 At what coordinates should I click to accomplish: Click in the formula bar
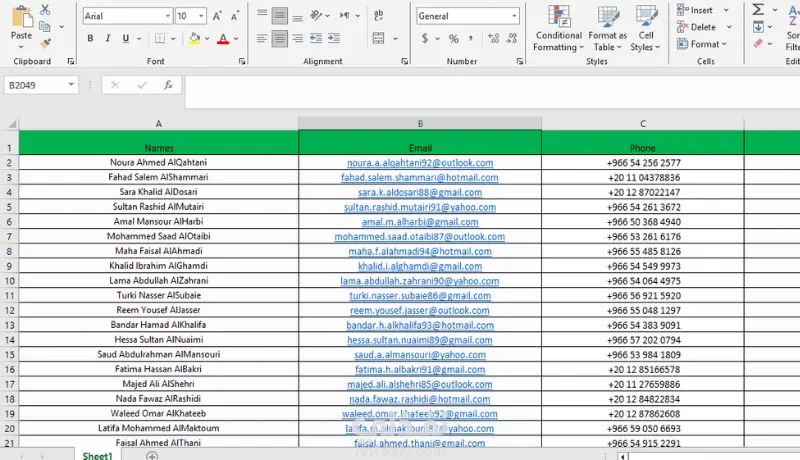click(x=492, y=91)
